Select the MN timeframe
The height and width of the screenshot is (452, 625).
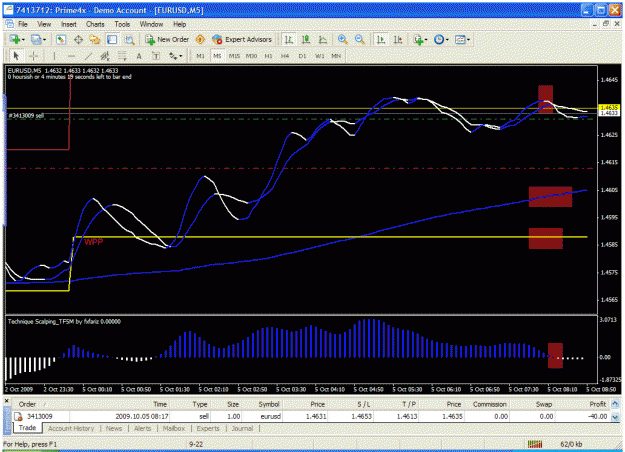336,56
